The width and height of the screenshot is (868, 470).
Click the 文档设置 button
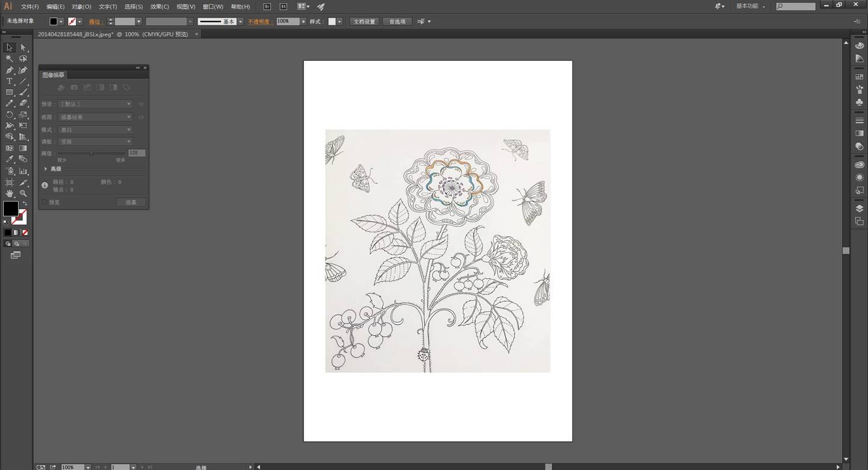pyautogui.click(x=364, y=22)
